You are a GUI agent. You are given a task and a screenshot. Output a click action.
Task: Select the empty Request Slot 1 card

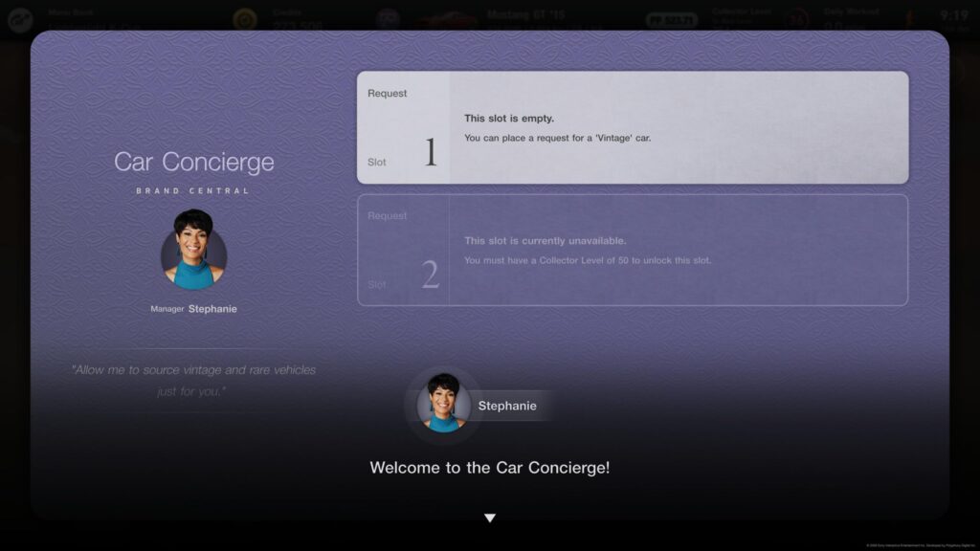633,127
